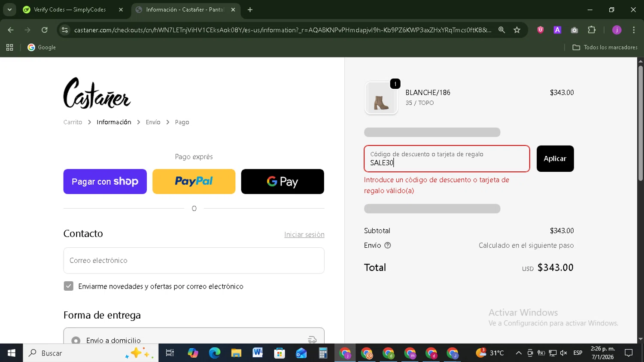Image resolution: width=644 pixels, height=362 pixels.
Task: Select the Envío a domicilio radio option
Action: pos(76,341)
